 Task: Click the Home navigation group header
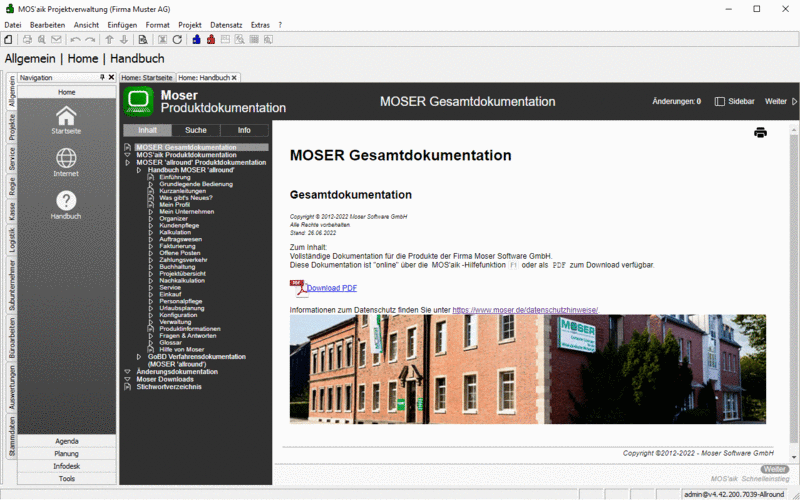click(x=67, y=92)
